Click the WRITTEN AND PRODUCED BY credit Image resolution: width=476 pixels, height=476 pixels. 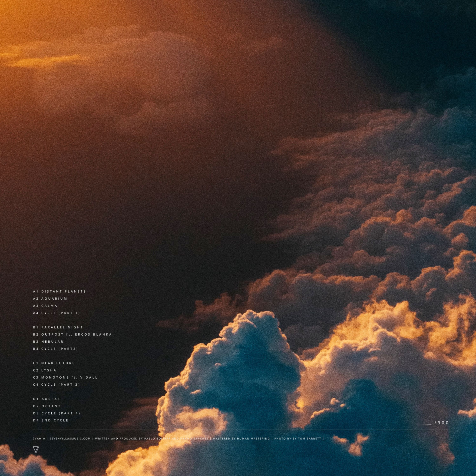point(152,439)
